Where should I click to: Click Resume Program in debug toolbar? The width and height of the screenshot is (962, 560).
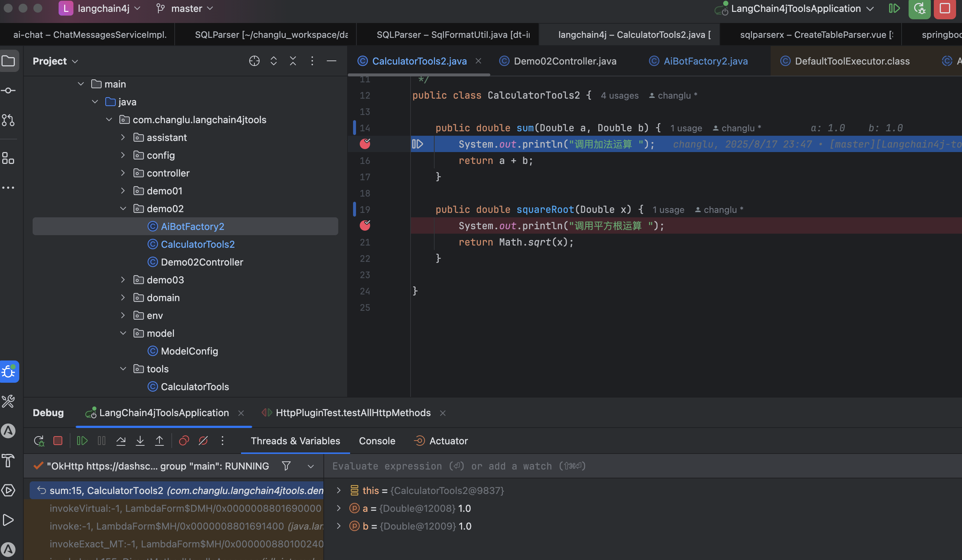tap(82, 441)
